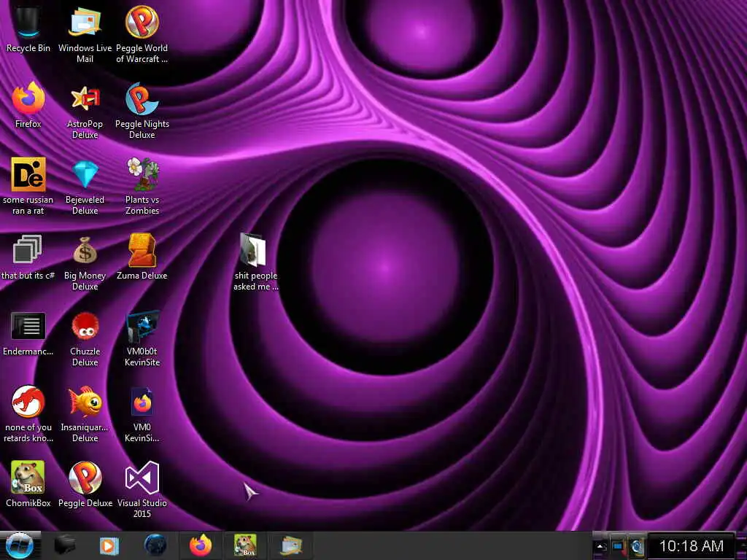
Task: Select the Insaniquar... Deluxe fish icon
Action: coord(85,414)
